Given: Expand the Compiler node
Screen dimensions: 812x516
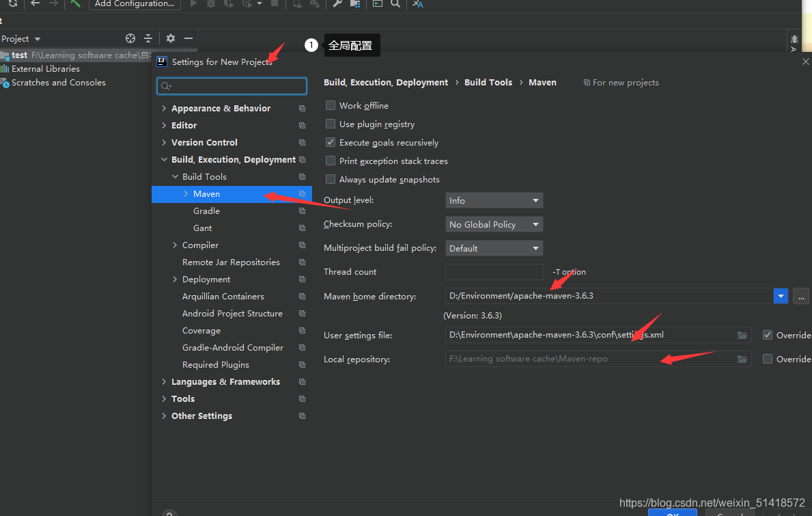Looking at the screenshot, I should 175,245.
